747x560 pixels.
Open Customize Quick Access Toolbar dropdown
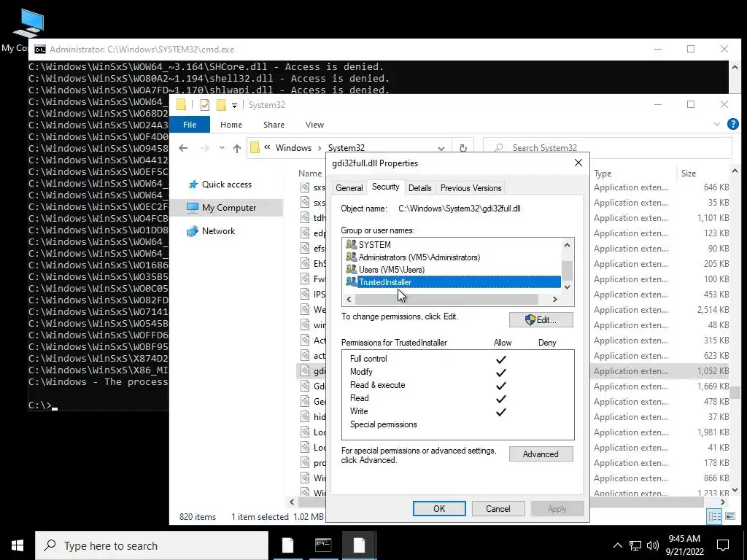coord(234,105)
